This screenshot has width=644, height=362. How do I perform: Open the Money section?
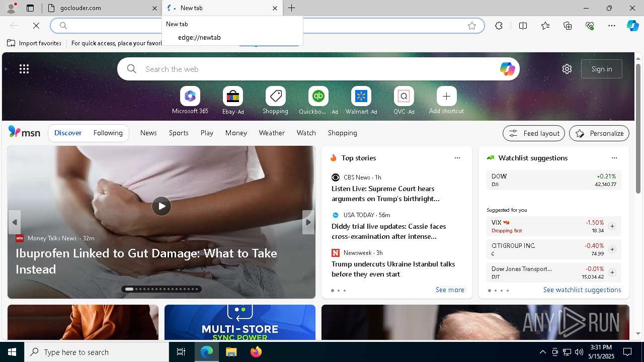(x=236, y=133)
